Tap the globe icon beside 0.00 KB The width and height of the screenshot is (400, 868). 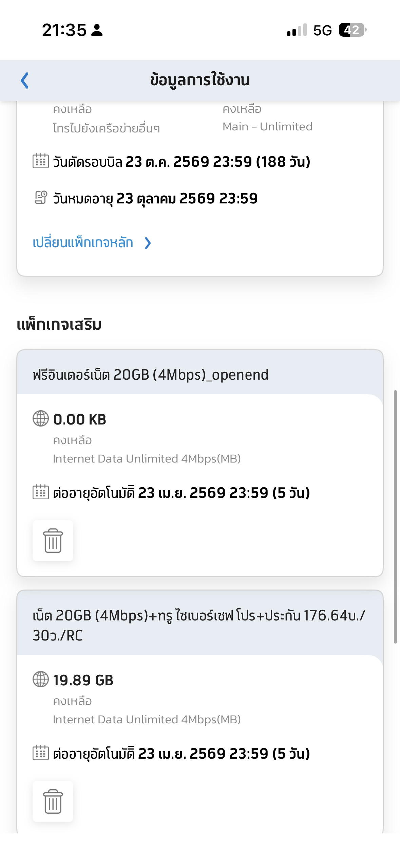coord(41,418)
